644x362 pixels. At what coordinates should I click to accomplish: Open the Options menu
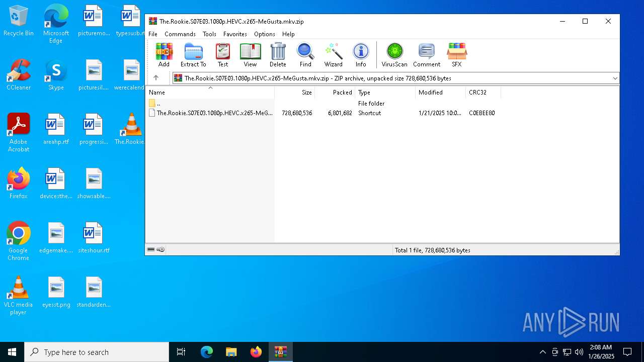[x=265, y=34]
